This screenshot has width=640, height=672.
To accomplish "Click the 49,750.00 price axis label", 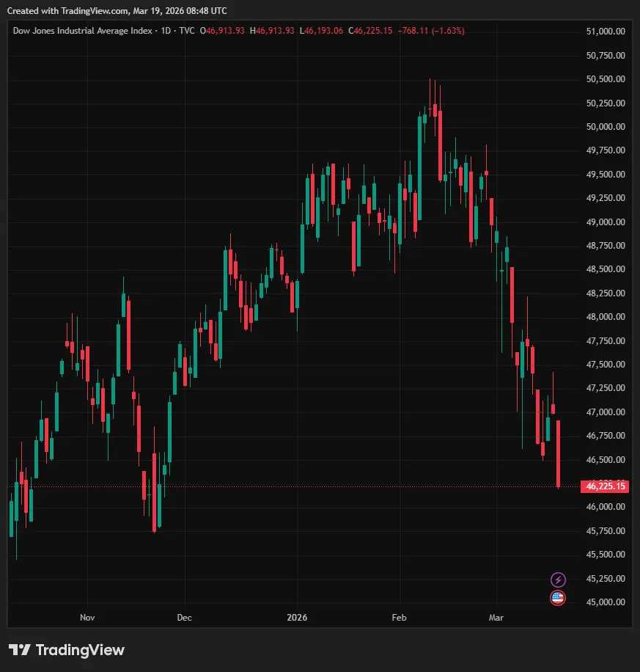I will [x=606, y=150].
